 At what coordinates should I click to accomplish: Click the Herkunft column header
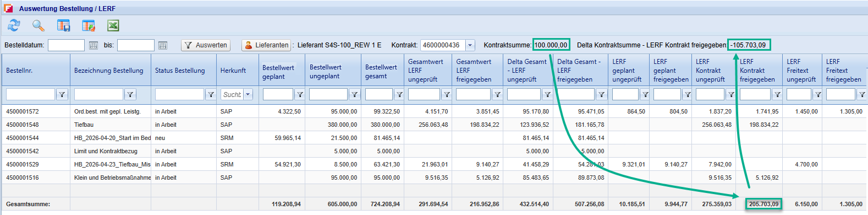tap(238, 71)
